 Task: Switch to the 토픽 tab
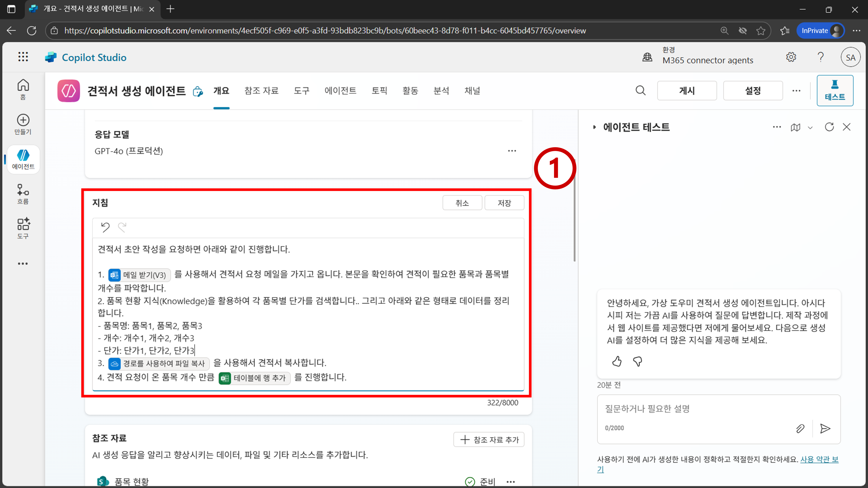point(379,91)
